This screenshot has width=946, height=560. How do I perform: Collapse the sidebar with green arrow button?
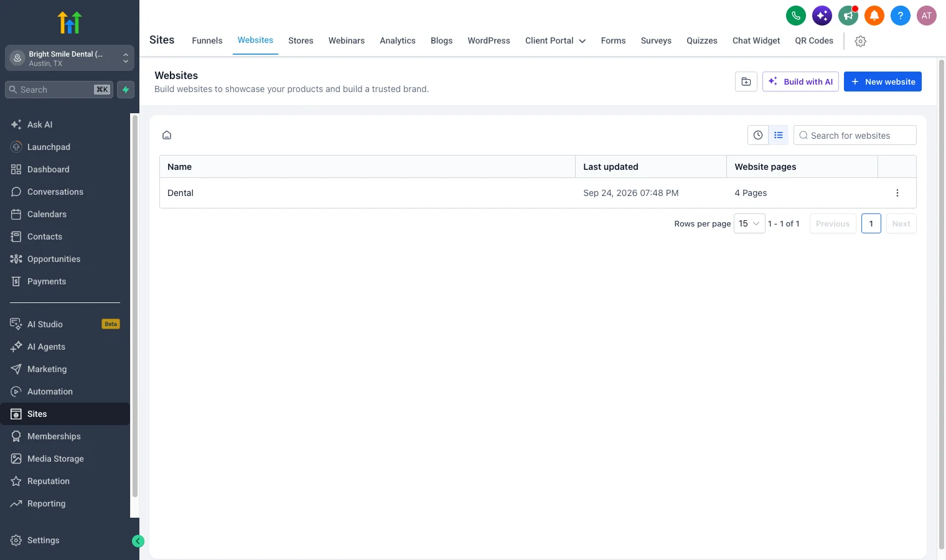[138, 541]
